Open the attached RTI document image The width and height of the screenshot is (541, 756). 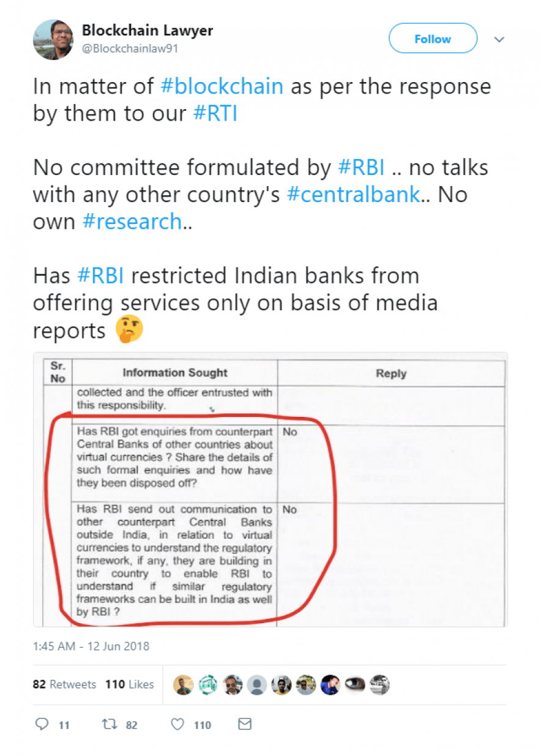[270, 490]
